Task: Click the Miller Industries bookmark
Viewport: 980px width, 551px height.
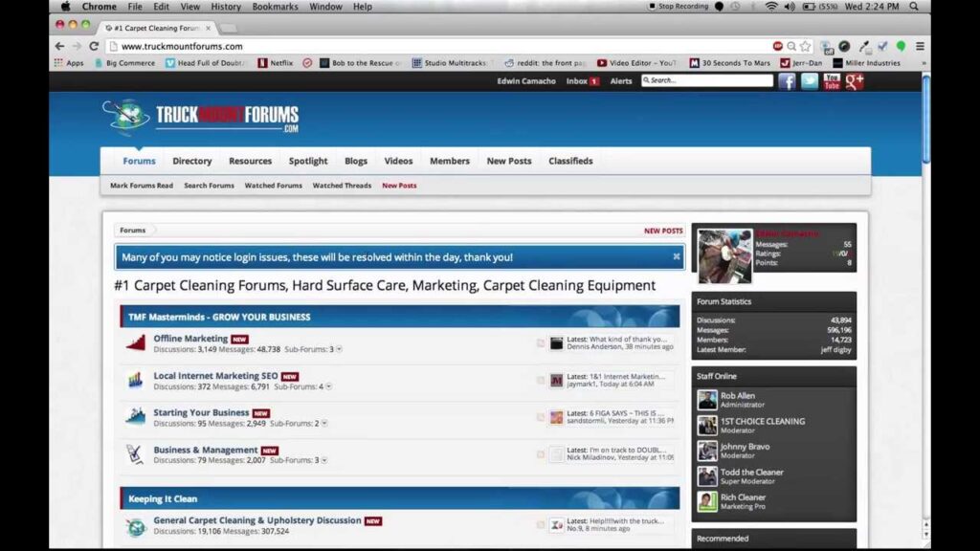Action: 866,63
